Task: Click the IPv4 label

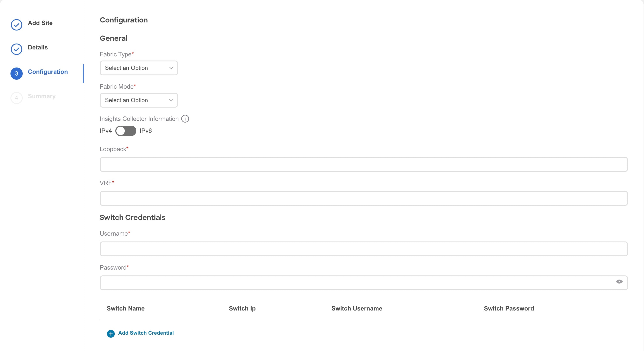Action: pos(106,131)
